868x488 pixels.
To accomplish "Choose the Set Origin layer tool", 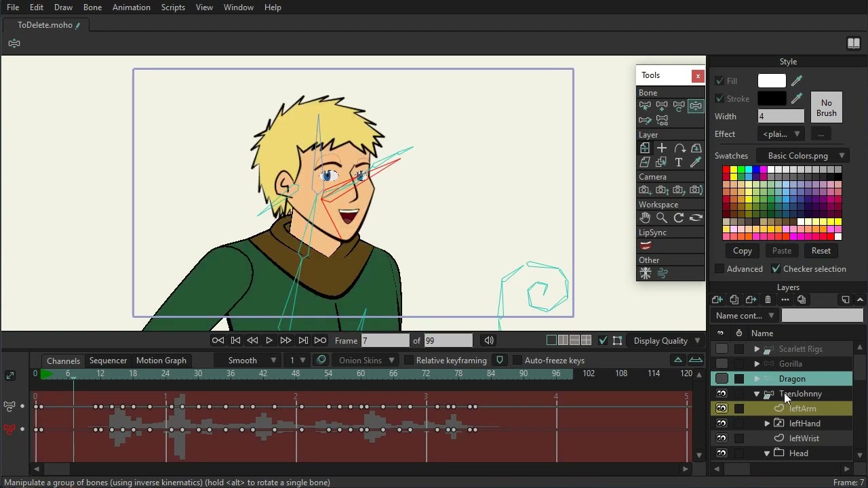I will click(662, 148).
